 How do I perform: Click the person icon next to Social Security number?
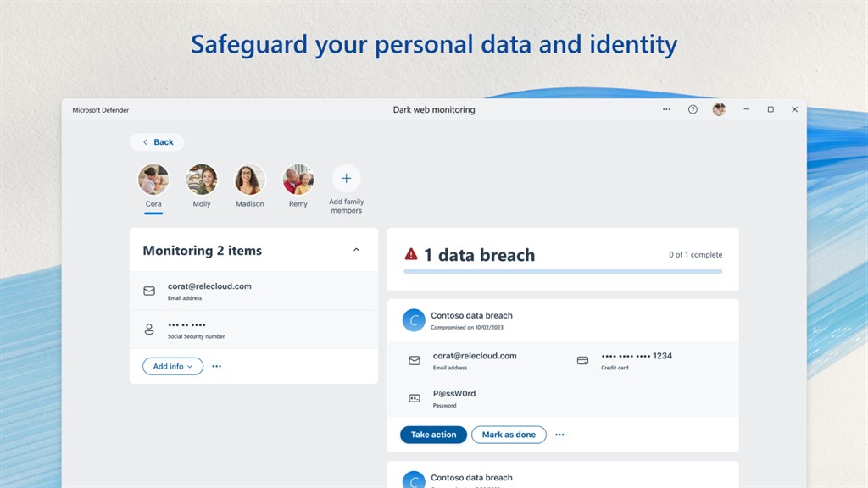(149, 330)
